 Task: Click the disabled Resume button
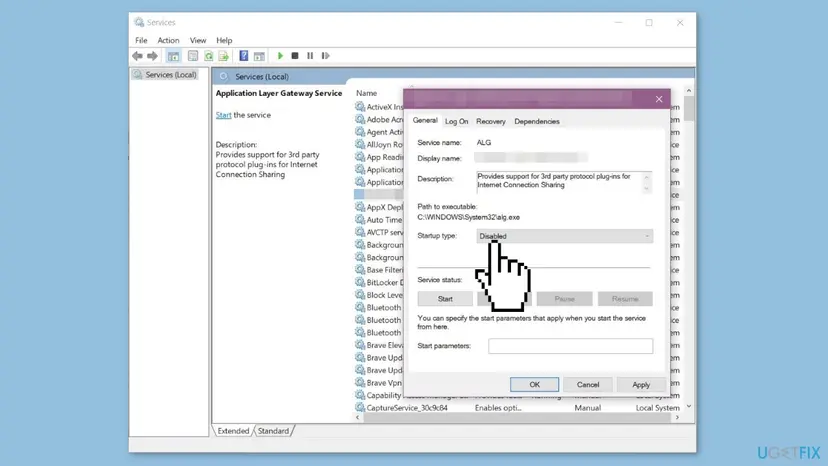pyautogui.click(x=625, y=299)
